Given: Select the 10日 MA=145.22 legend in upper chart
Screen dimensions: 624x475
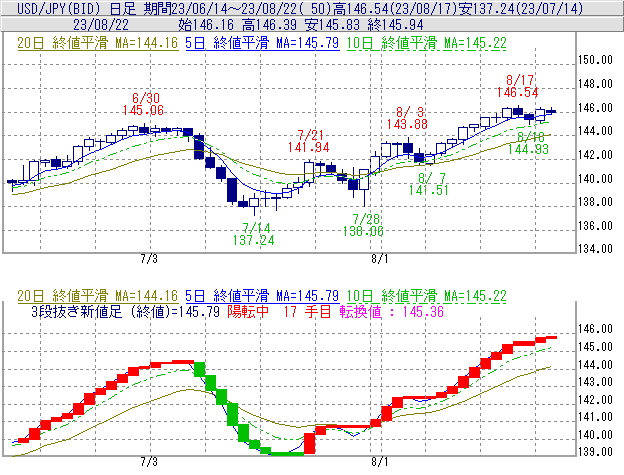Looking at the screenshot, I should coord(427,43).
